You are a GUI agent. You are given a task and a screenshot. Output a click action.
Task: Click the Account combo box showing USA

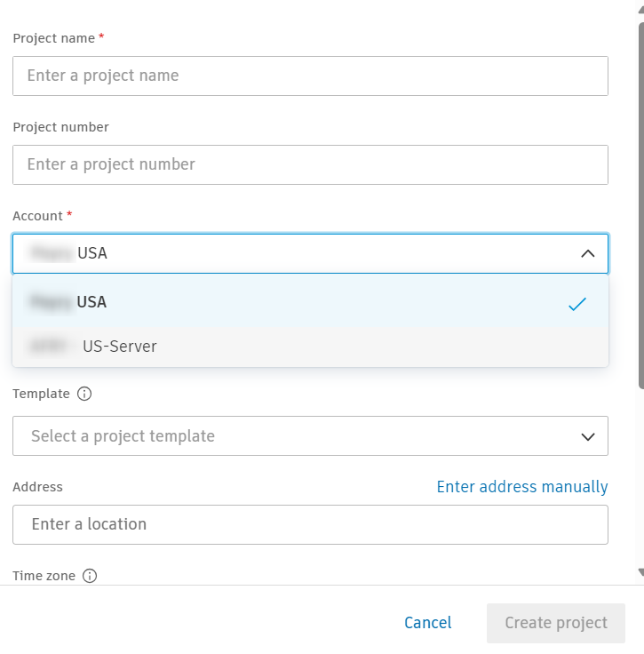point(293,254)
